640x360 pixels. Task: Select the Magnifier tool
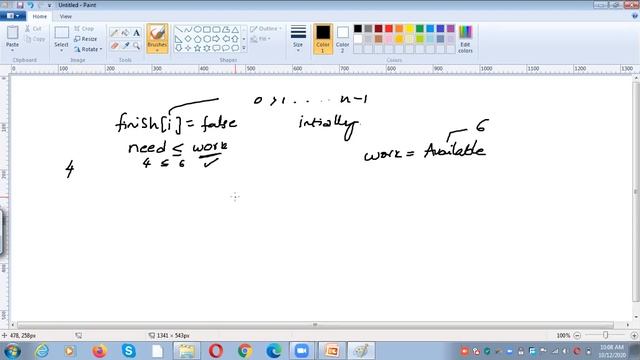click(137, 46)
